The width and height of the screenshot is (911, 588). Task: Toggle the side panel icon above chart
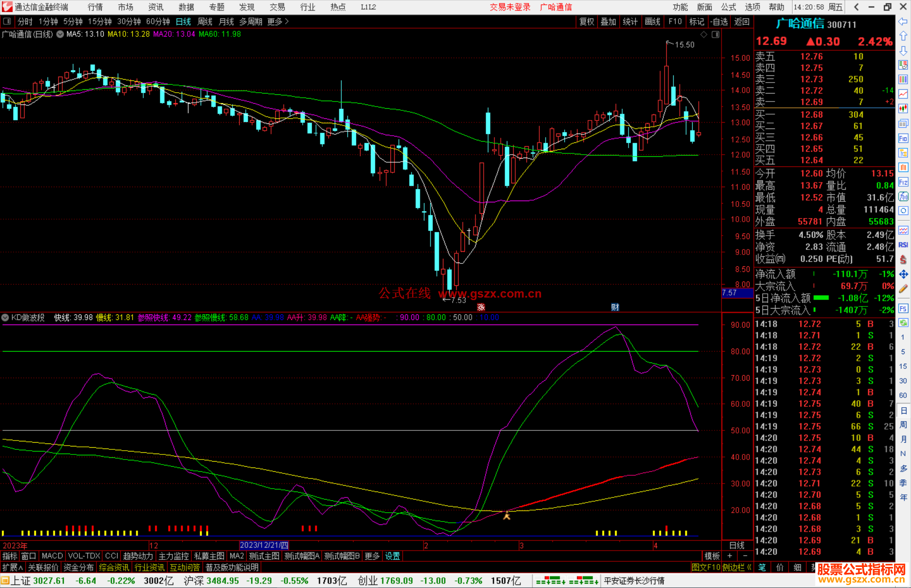click(x=715, y=35)
